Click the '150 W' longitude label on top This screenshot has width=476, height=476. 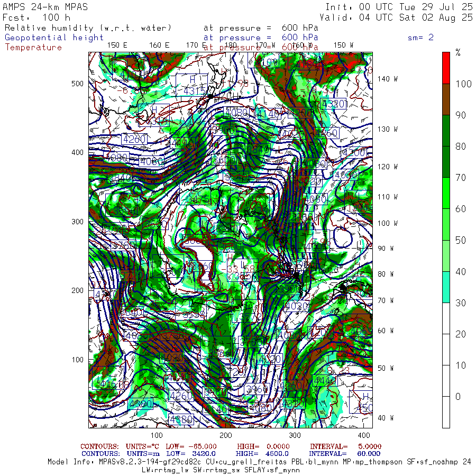(x=343, y=45)
